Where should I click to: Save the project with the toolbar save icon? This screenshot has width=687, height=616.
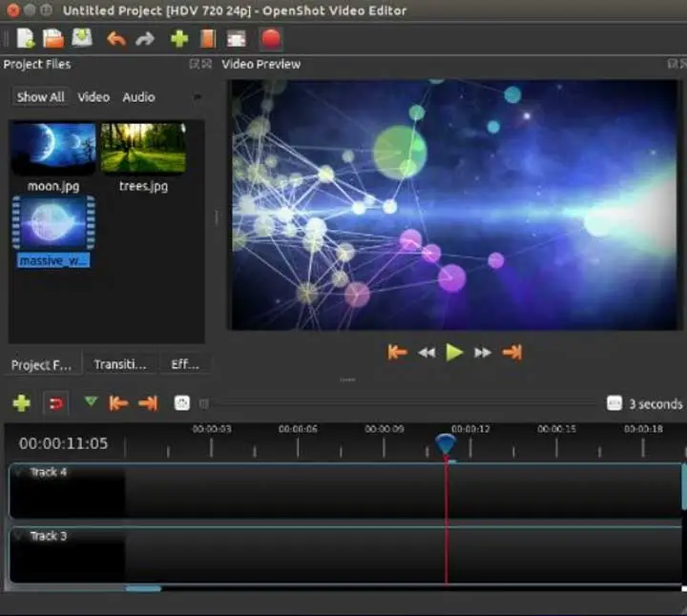(83, 39)
